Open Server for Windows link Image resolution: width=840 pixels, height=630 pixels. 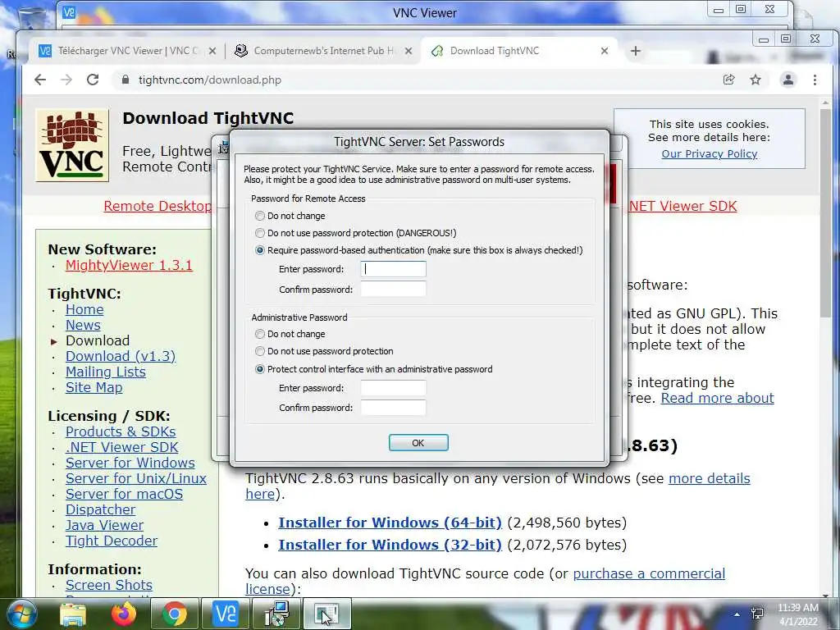130,463
